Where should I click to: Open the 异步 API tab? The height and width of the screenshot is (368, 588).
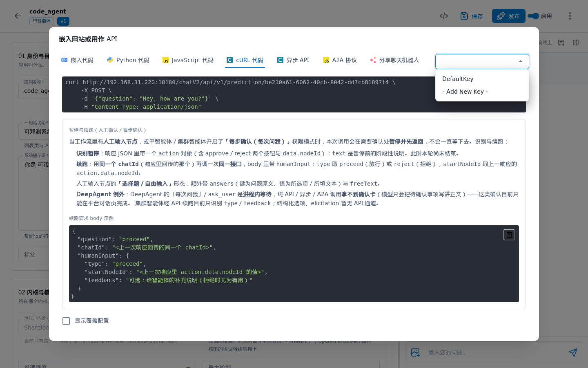(x=293, y=60)
